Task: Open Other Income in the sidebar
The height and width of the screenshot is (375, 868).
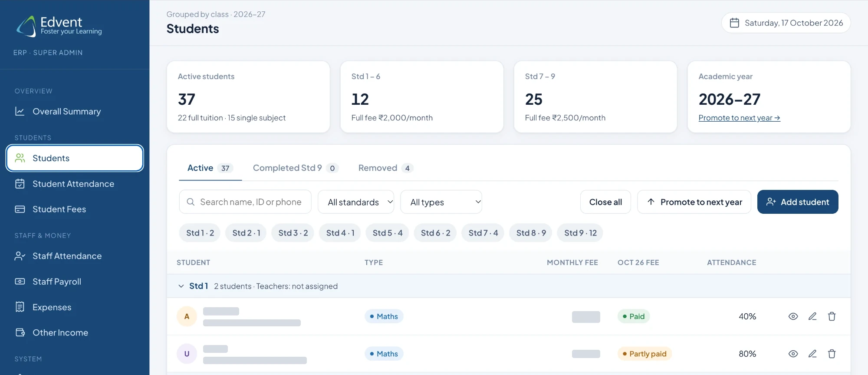Action: tap(75, 333)
